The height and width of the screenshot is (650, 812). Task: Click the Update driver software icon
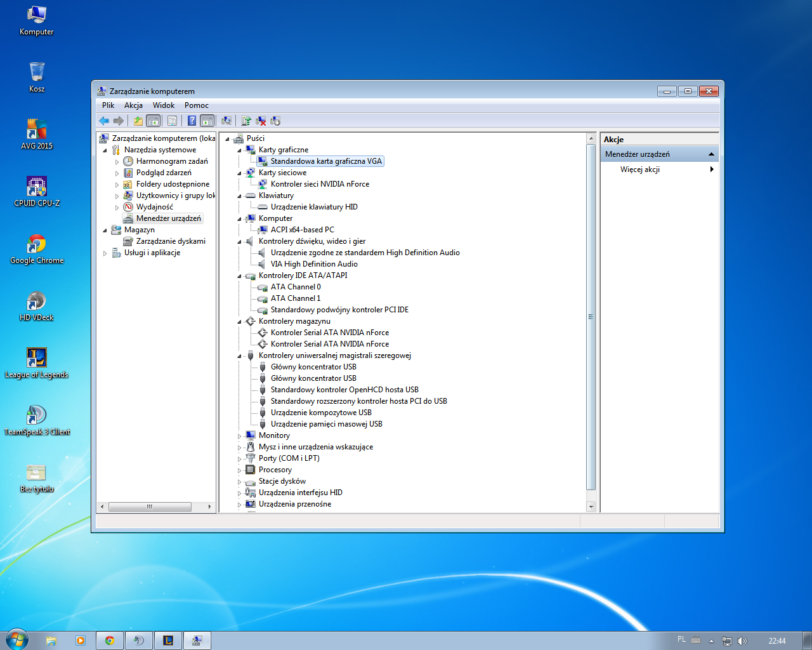(246, 121)
